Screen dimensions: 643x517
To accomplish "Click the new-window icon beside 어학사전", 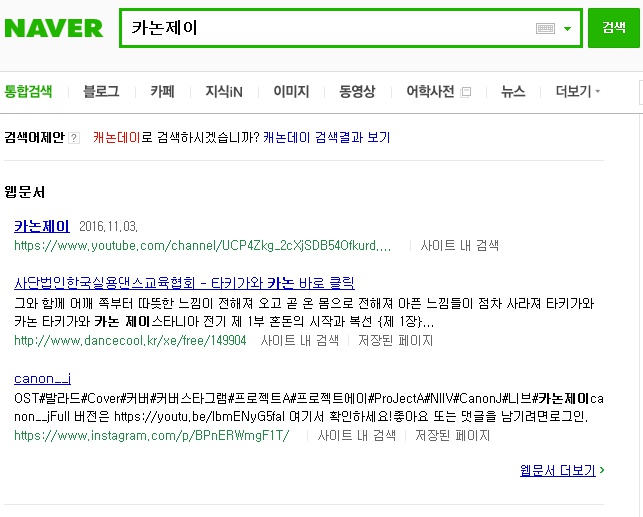I will [466, 92].
